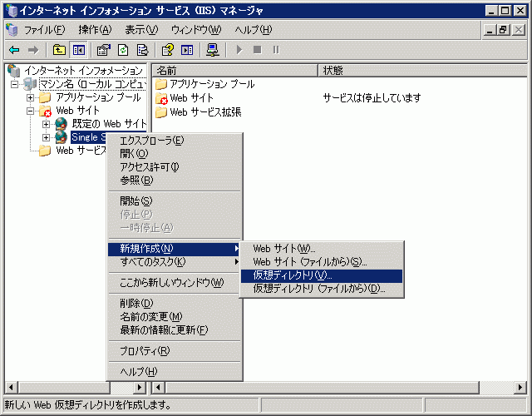The height and width of the screenshot is (416, 532).
Task: Select Web サイト(W)... in submenu
Action: click(322, 249)
